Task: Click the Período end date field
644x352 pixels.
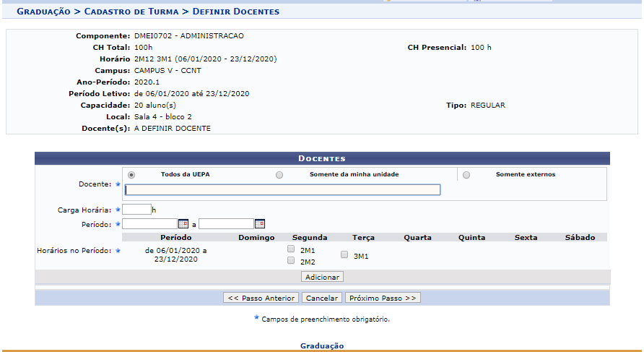Action: tap(226, 224)
